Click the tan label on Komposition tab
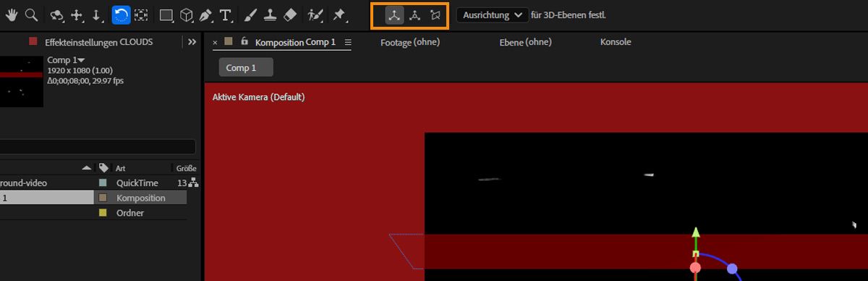 (x=229, y=42)
